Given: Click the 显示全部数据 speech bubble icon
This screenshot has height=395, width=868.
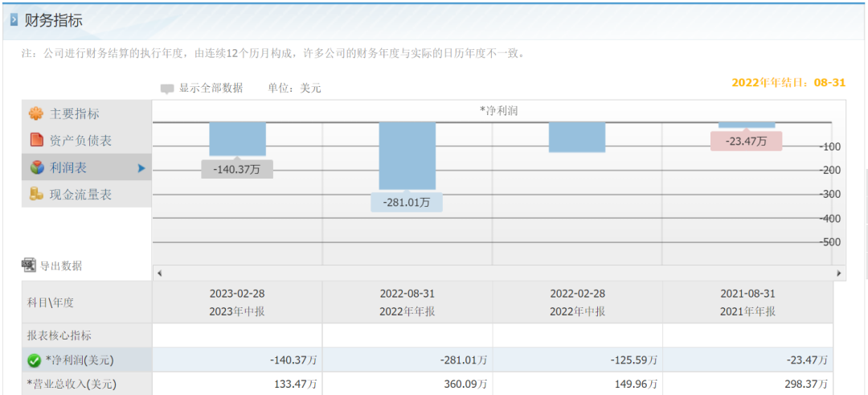Looking at the screenshot, I should pyautogui.click(x=167, y=88).
